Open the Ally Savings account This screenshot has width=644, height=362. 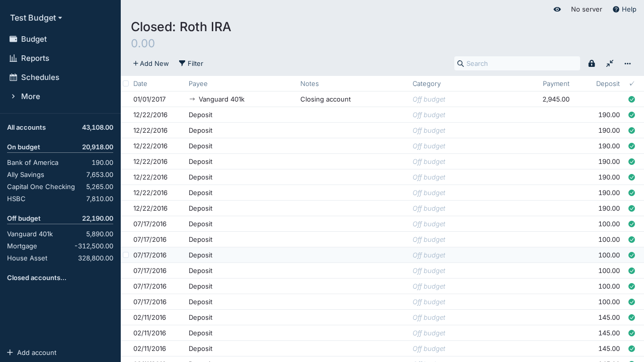(x=26, y=175)
